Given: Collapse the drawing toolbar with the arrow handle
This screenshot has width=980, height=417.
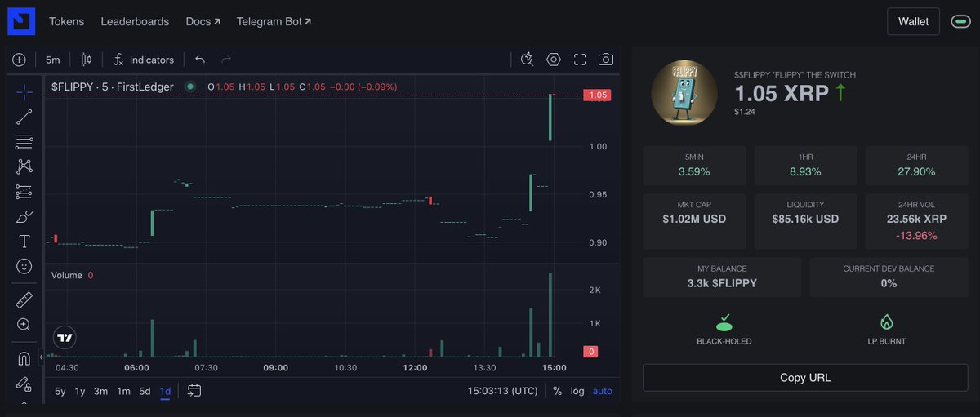Looking at the screenshot, I should 42,356.
